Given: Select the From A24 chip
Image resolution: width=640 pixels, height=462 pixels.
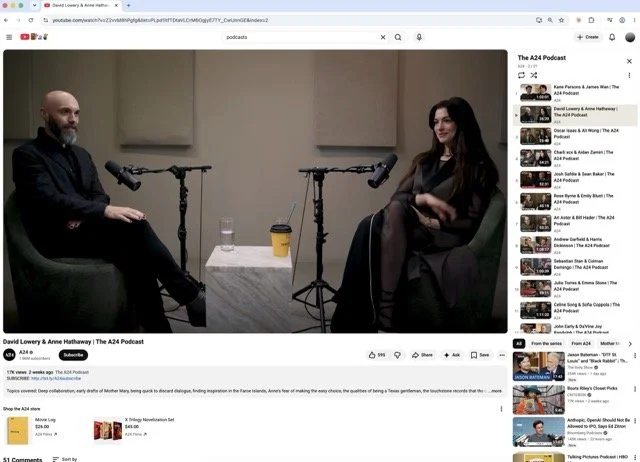Looking at the screenshot, I should [581, 344].
